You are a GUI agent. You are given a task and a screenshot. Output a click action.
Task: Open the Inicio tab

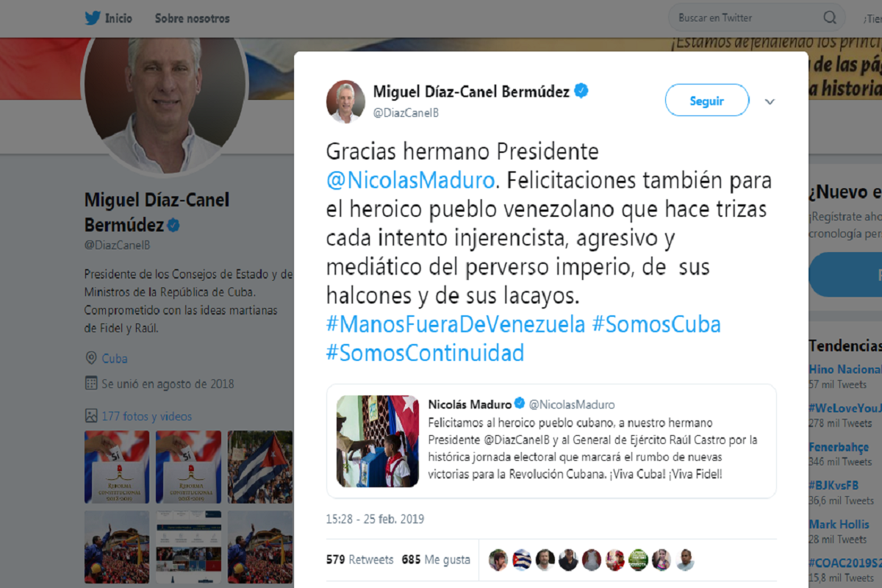point(109,18)
